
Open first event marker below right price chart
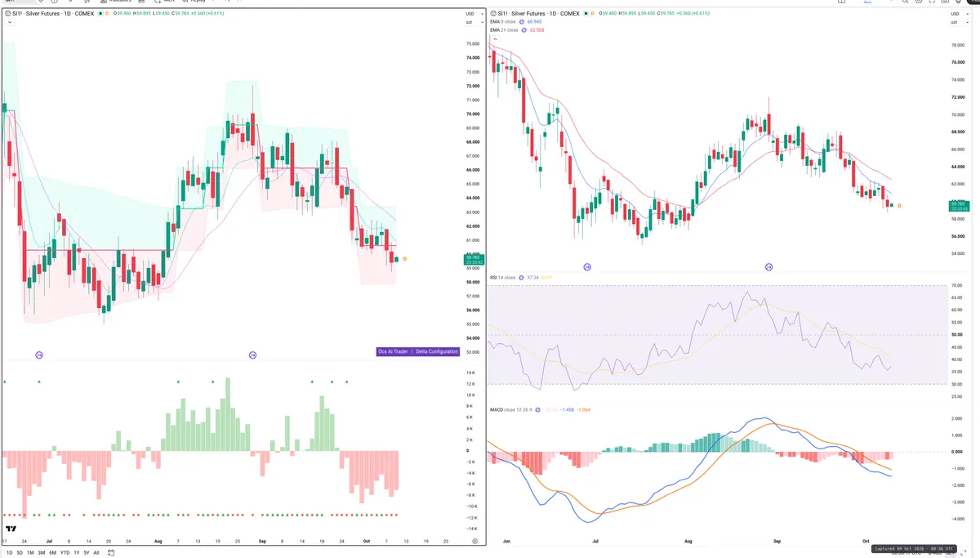coord(587,267)
